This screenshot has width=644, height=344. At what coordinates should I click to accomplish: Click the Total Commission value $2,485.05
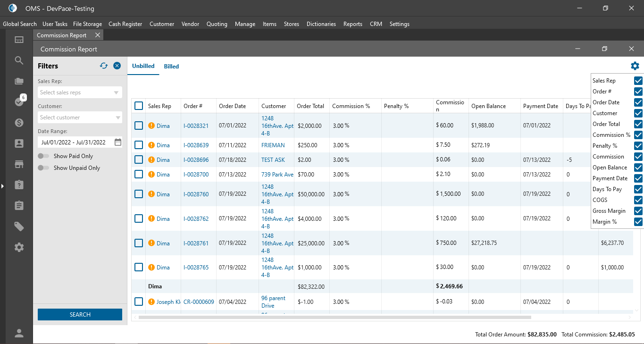(x=622, y=335)
